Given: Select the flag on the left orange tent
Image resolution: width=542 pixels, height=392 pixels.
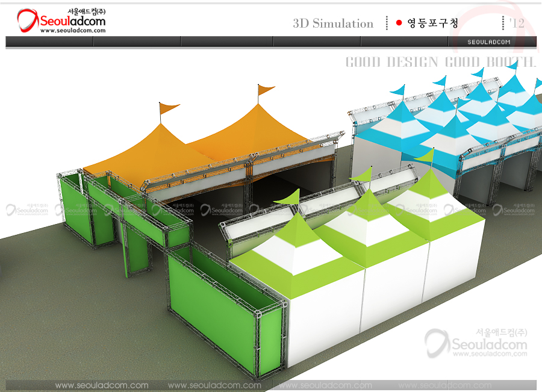Looking at the screenshot, I should (x=169, y=108).
